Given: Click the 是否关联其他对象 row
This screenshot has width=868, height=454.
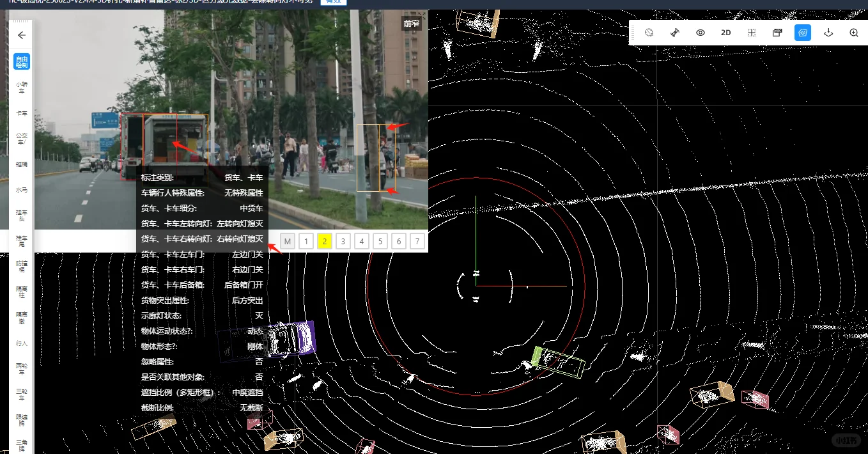Looking at the screenshot, I should [202, 377].
